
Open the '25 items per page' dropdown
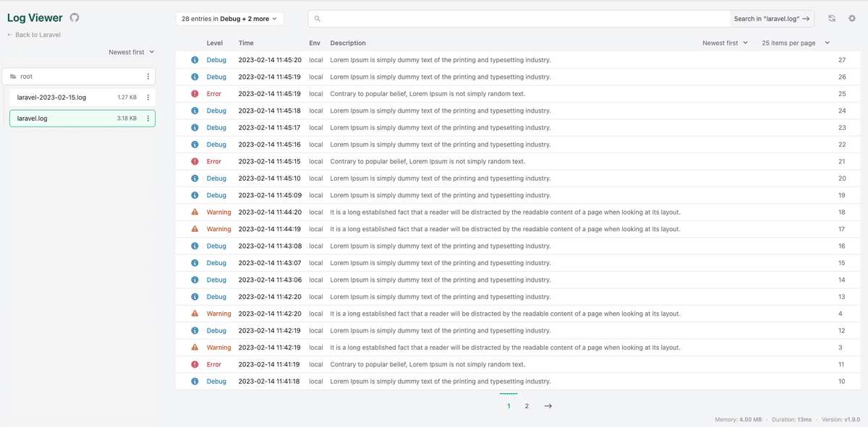coord(788,43)
